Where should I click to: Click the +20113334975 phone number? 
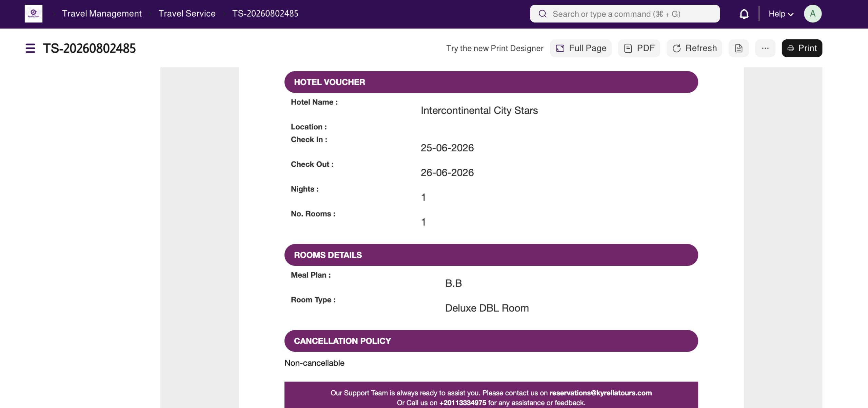tap(462, 403)
